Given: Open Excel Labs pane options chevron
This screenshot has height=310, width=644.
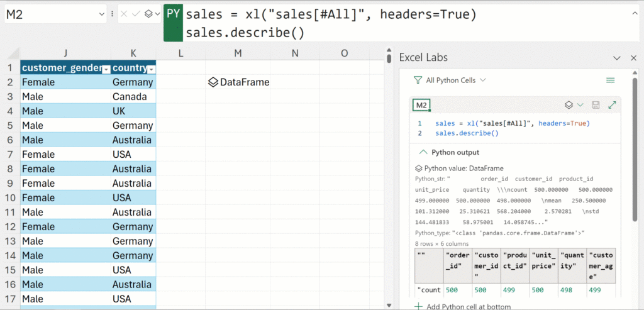Looking at the screenshot, I should 617,58.
